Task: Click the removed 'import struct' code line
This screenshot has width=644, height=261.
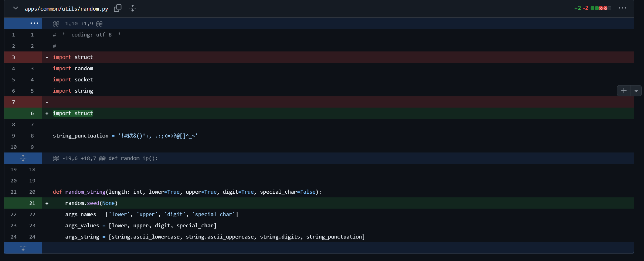Action: point(73,57)
